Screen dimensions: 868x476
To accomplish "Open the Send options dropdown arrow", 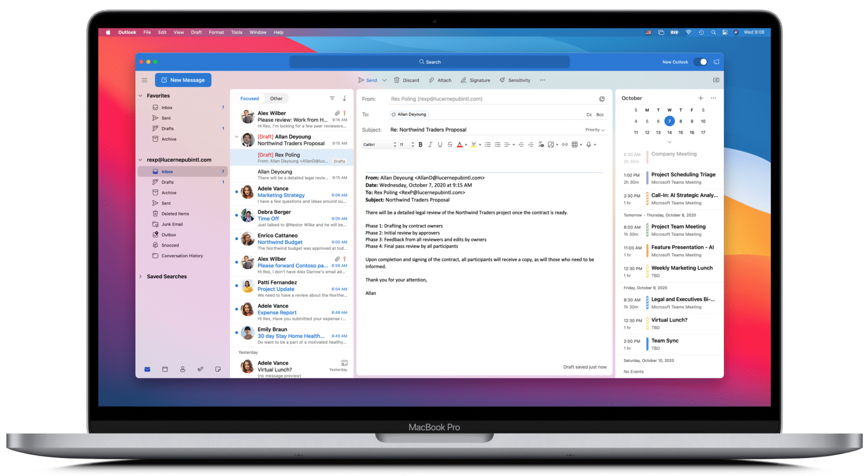I will click(384, 80).
